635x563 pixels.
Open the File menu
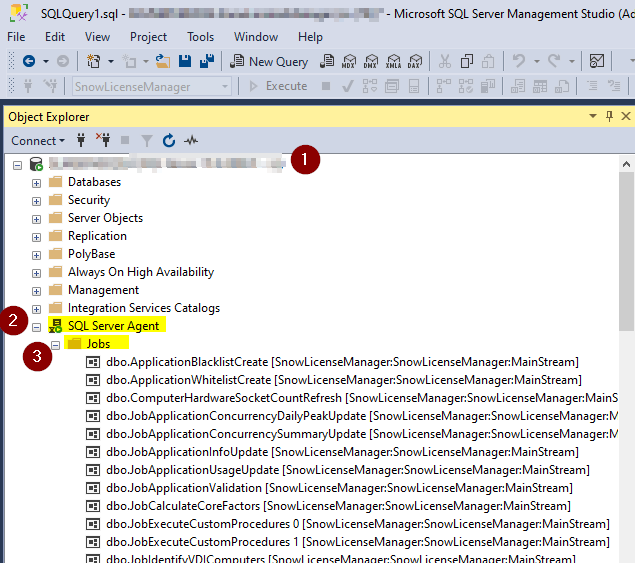pyautogui.click(x=16, y=37)
